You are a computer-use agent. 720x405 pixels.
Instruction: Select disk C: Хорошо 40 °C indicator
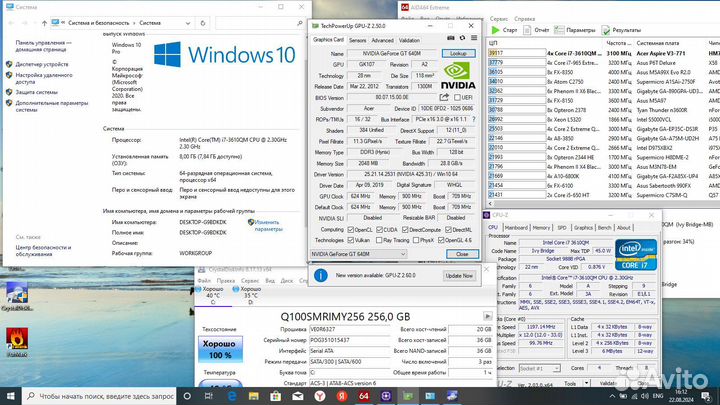pyautogui.click(x=211, y=295)
